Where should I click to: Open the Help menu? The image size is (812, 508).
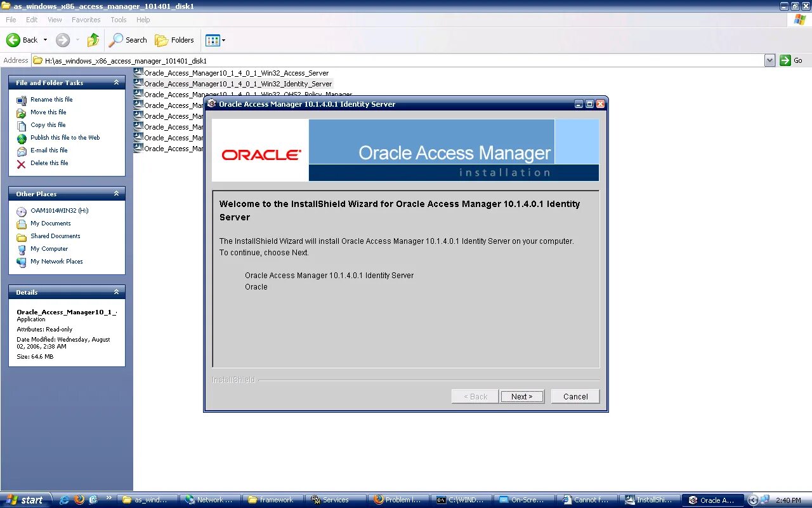click(143, 20)
